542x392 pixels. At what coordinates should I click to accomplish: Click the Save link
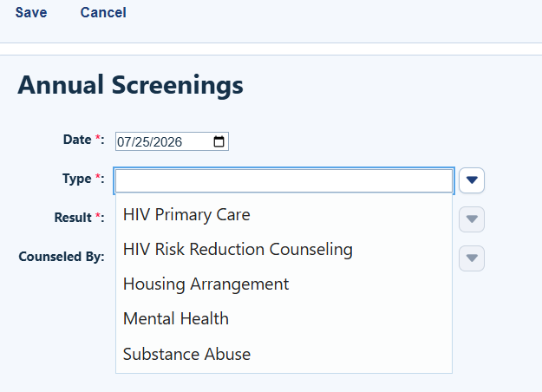[x=31, y=13]
